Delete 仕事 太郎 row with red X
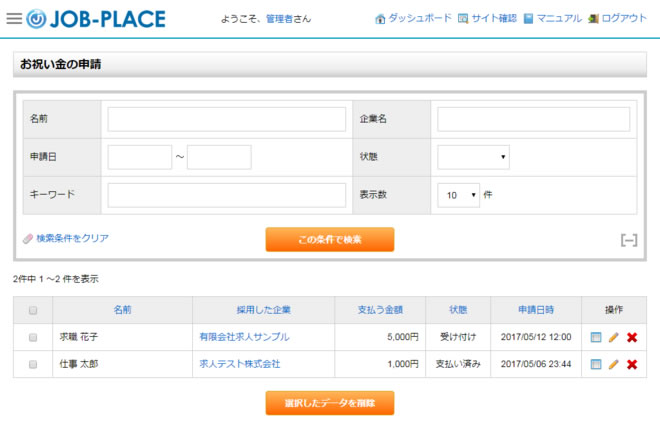The width and height of the screenshot is (660, 430). tap(632, 364)
